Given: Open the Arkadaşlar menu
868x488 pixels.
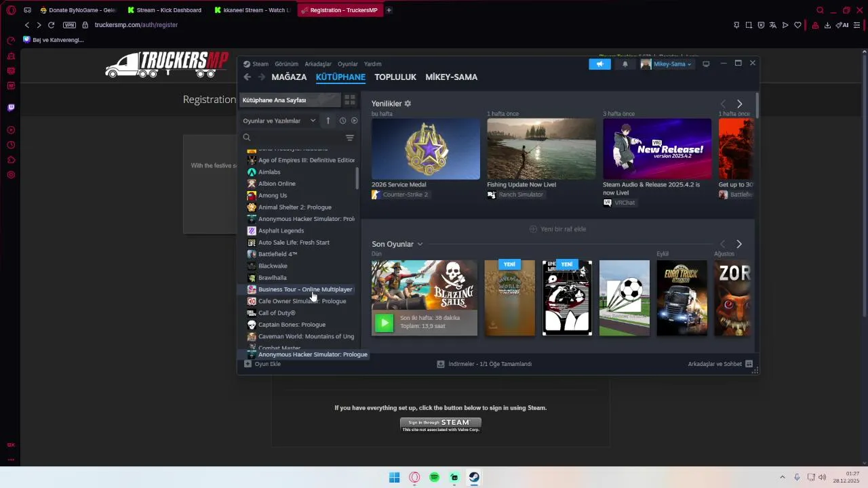Looking at the screenshot, I should click(x=318, y=64).
